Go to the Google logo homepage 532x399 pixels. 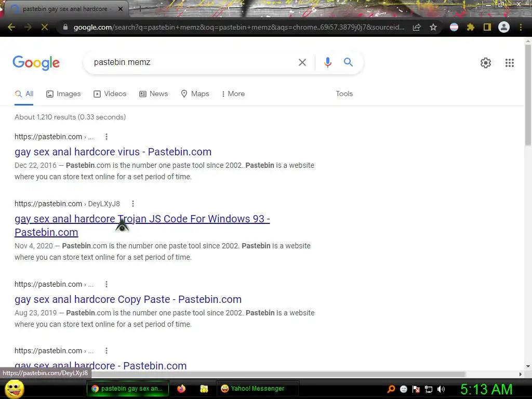tap(36, 63)
